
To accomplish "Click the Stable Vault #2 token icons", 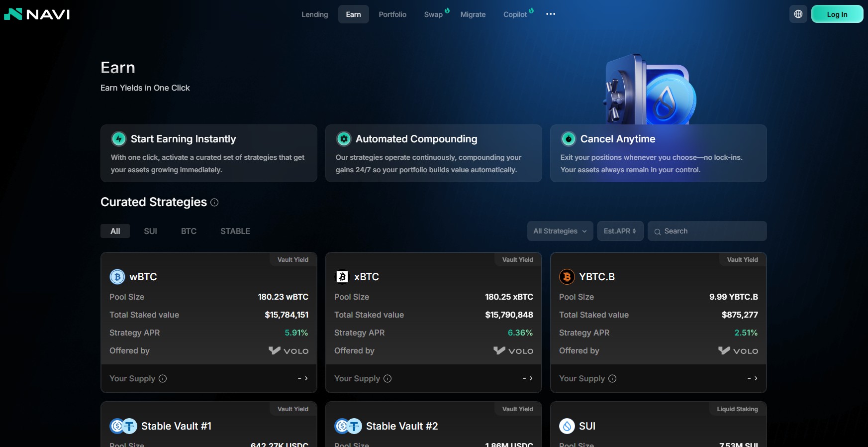I will click(348, 426).
